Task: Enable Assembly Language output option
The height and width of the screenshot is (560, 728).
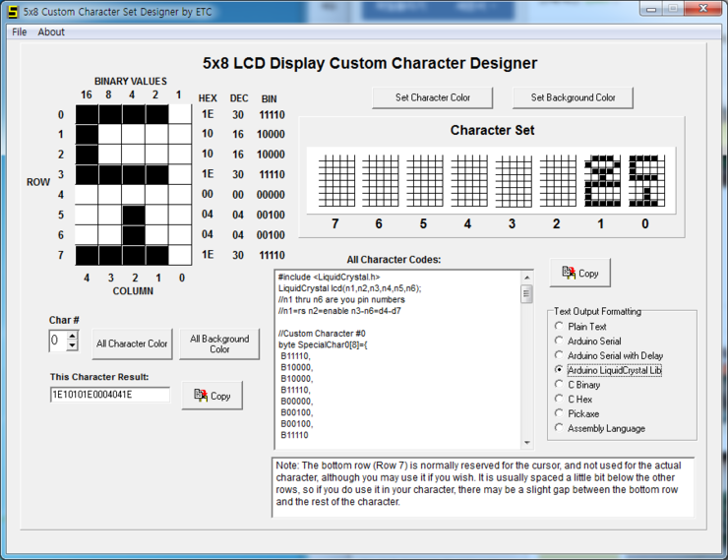Action: [x=560, y=428]
